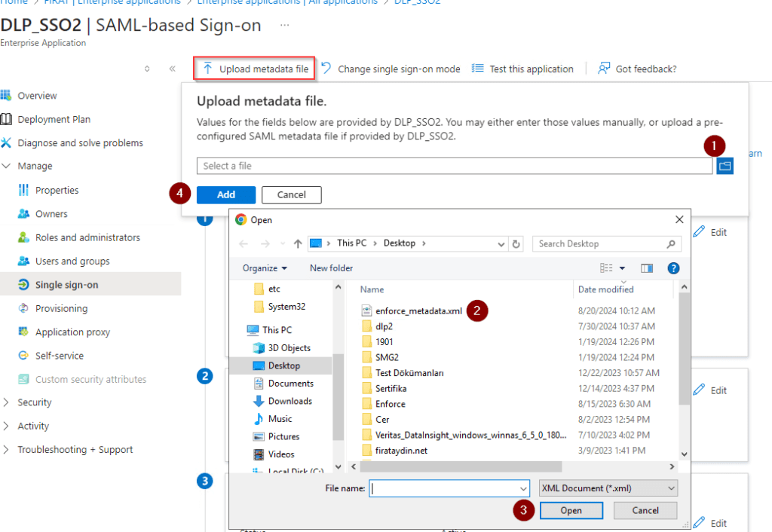772x532 pixels.
Task: Toggle the preview pane icon in Open dialog
Action: click(646, 268)
